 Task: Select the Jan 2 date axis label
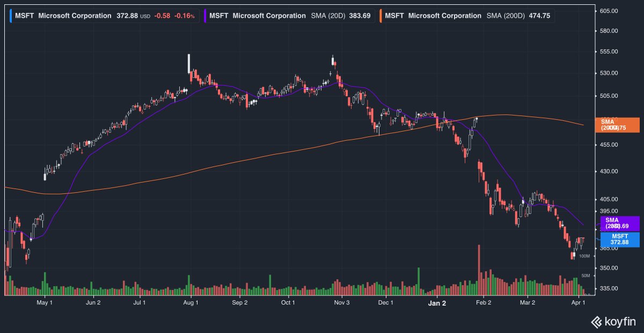(437, 303)
